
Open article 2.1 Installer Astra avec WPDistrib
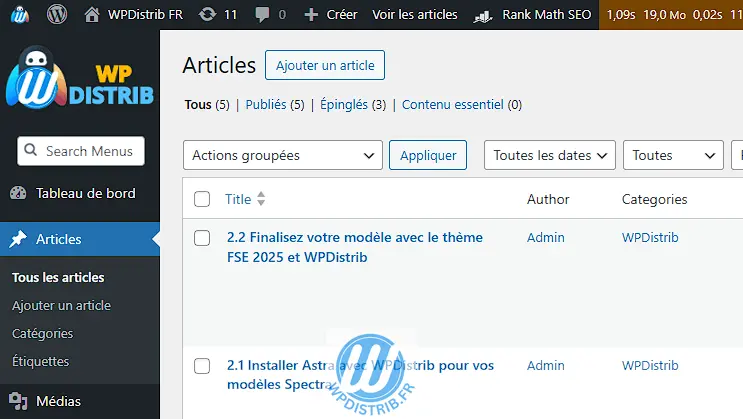point(360,374)
